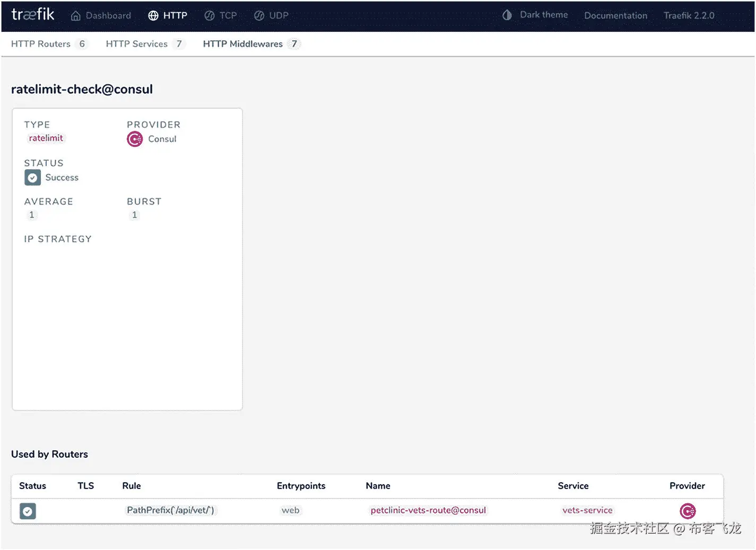
Task: Click the Dashboard home icon
Action: 76,16
